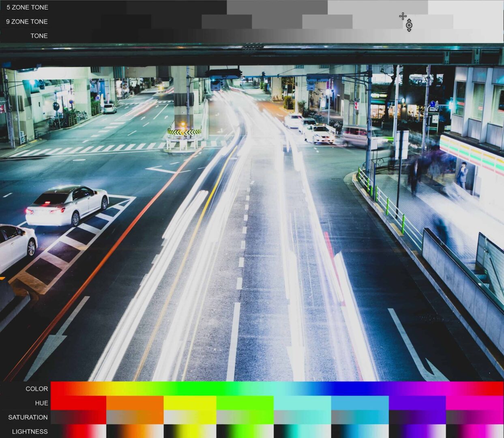Select the magenta HUE swatch
The width and height of the screenshot is (504, 438).
(x=475, y=403)
